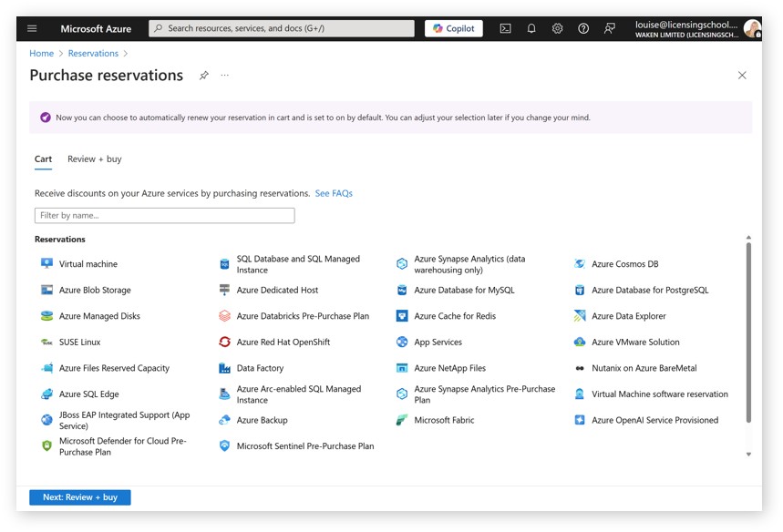Switch to the Review + buy tab
This screenshot has width=783, height=532.
94,159
